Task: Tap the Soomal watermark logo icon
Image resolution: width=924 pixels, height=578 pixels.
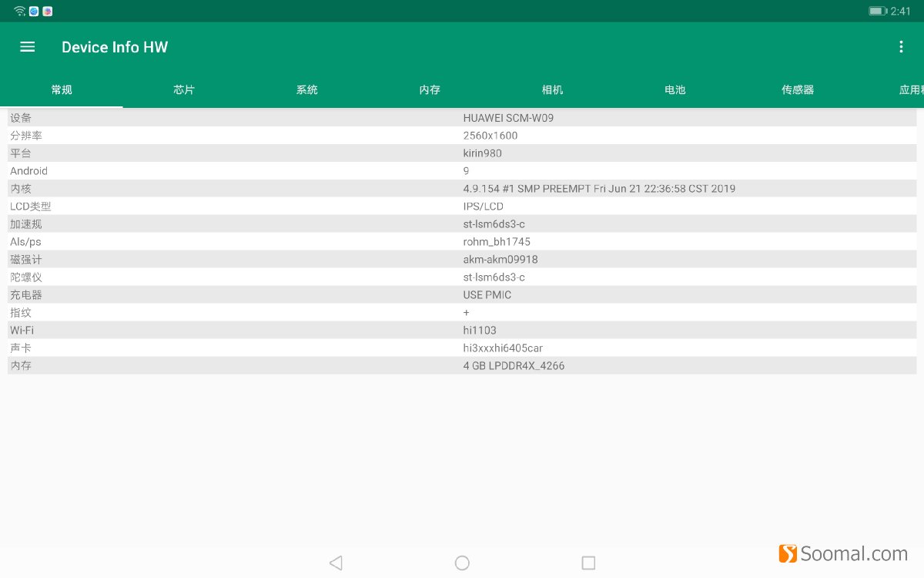Action: click(x=788, y=553)
